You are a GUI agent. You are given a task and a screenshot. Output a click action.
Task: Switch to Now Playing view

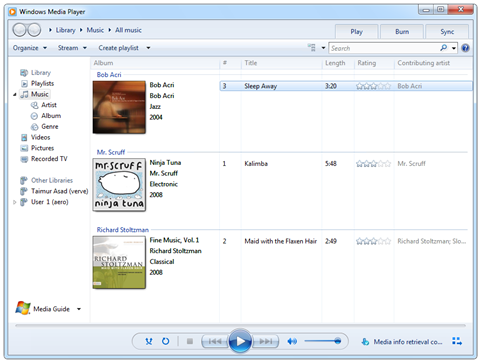[x=457, y=341]
